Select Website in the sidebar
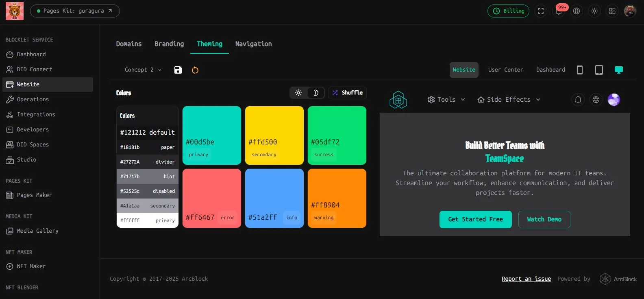644x299 pixels. [x=48, y=85]
